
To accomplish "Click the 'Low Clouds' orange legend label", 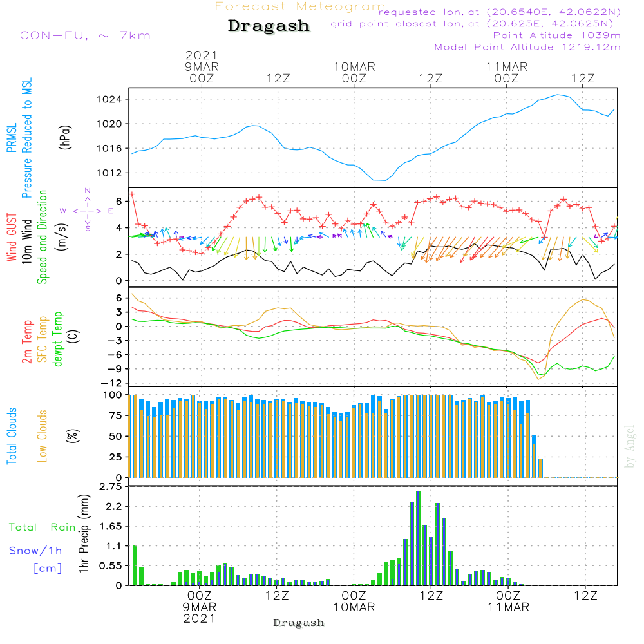I will (x=43, y=436).
